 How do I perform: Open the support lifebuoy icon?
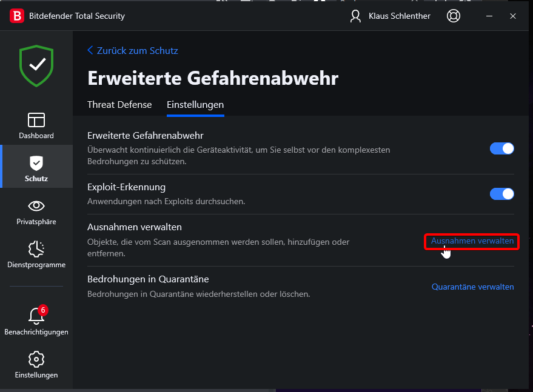(453, 16)
